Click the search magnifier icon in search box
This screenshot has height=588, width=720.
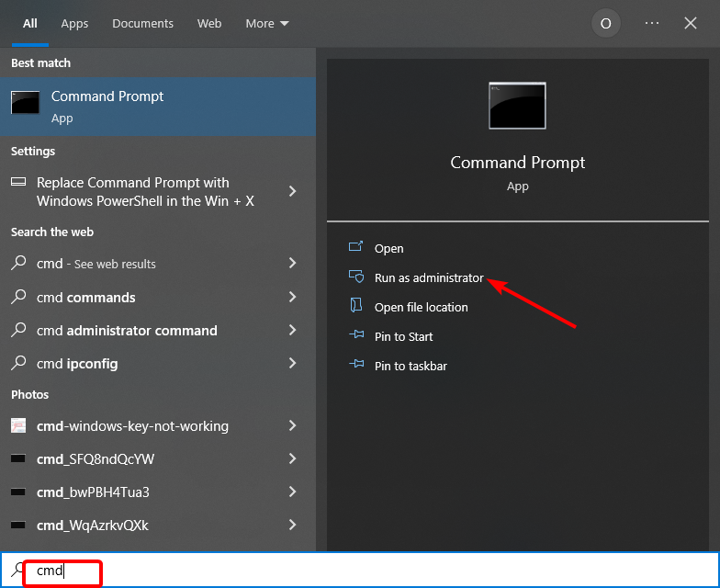(x=17, y=570)
